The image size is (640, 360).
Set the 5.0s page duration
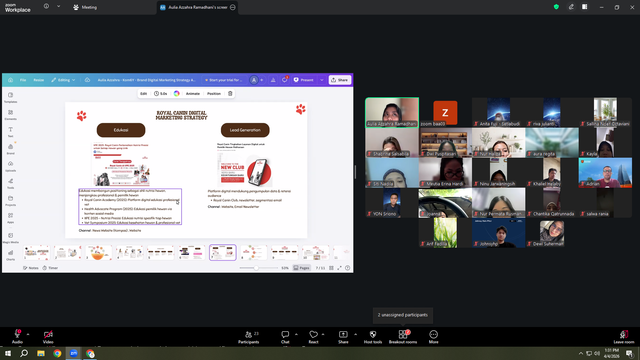[161, 93]
